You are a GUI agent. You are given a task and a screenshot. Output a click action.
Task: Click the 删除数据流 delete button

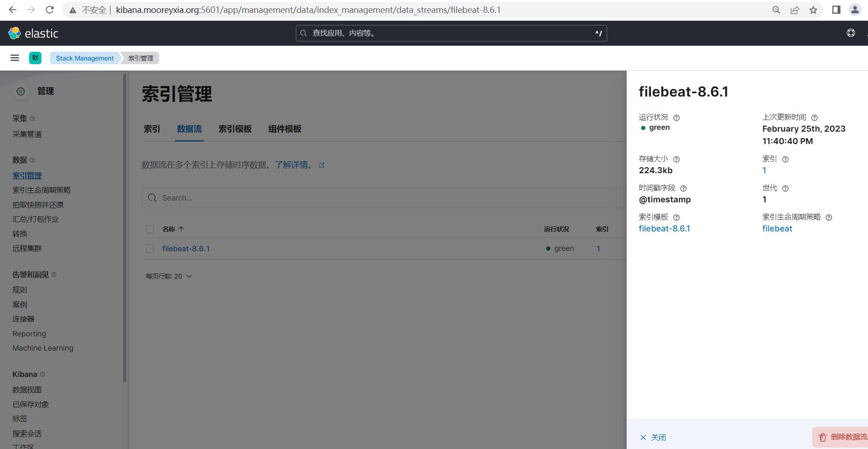click(840, 437)
